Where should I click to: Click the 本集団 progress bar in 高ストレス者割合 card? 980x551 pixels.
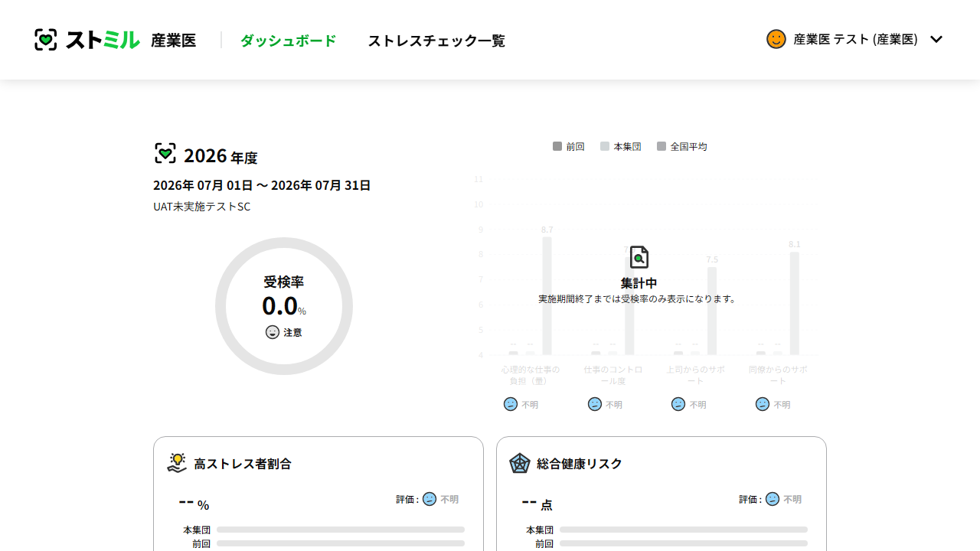[x=340, y=530]
